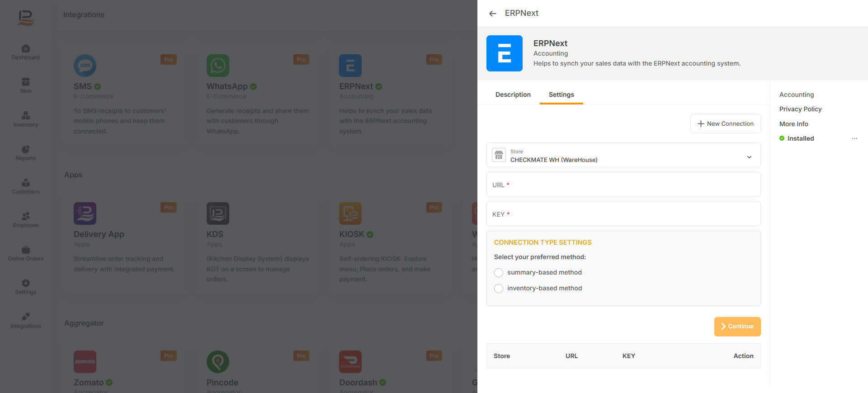Click the back arrow beside ERPNext title
The image size is (868, 393).
[x=493, y=14]
